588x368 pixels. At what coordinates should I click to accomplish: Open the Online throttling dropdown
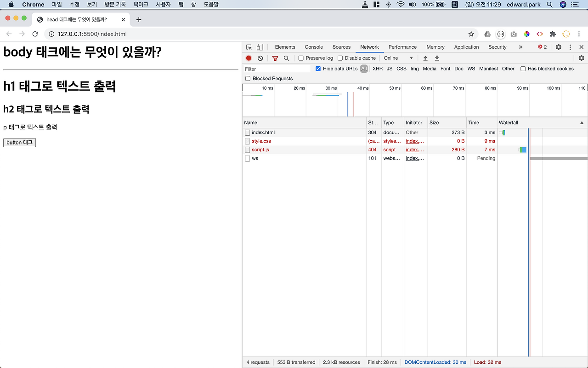click(398, 58)
